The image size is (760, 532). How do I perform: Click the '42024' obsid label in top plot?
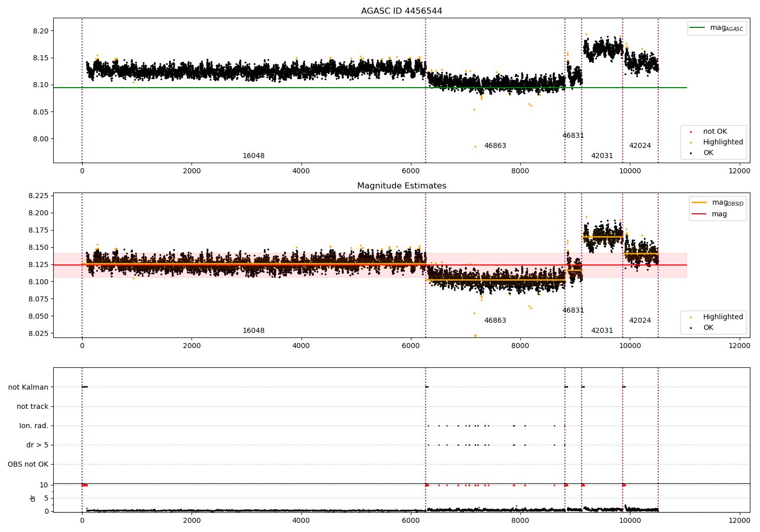point(640,145)
